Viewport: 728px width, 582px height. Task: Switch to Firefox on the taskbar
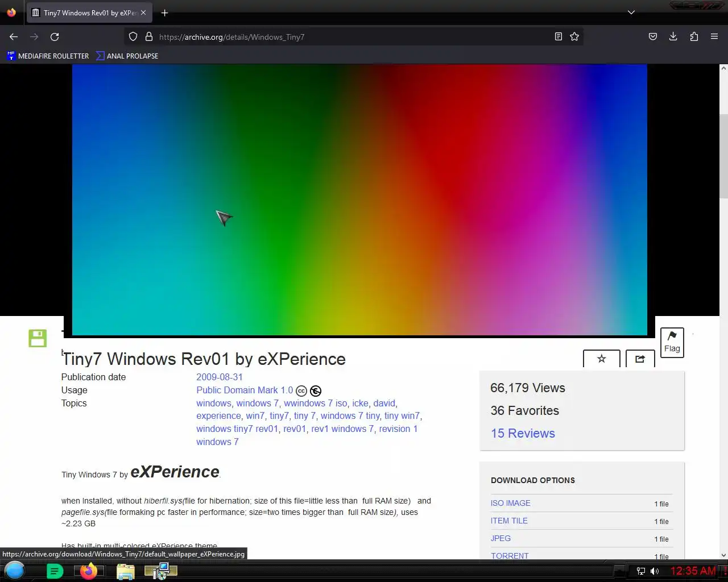[88, 571]
